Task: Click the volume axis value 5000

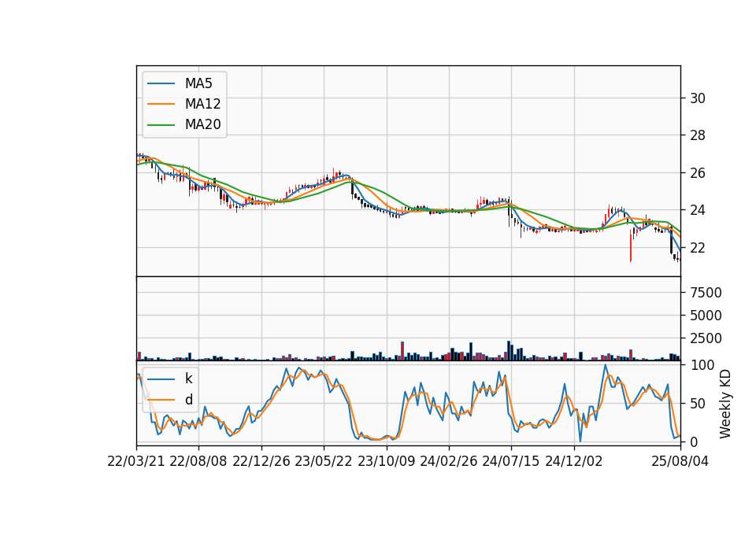Action: [x=706, y=316]
